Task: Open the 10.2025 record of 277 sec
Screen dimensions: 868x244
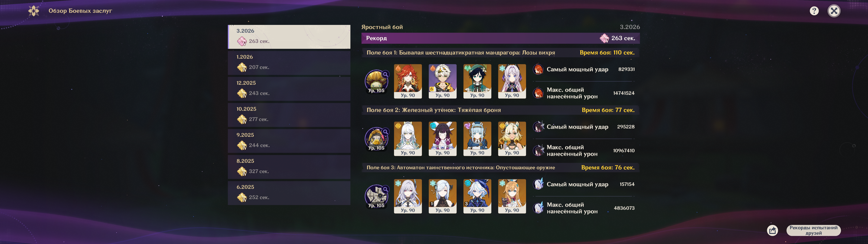Action: point(289,115)
